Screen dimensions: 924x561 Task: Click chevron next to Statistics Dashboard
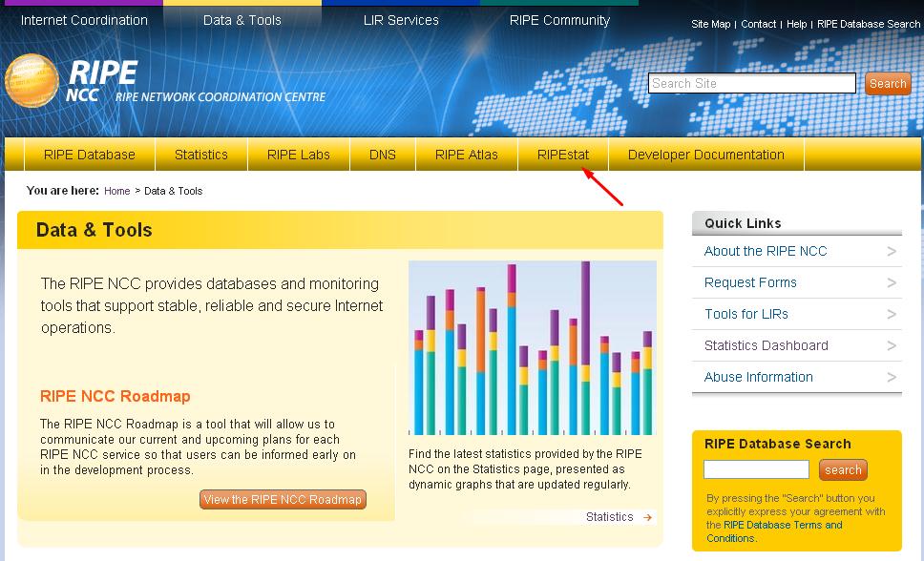pos(892,345)
